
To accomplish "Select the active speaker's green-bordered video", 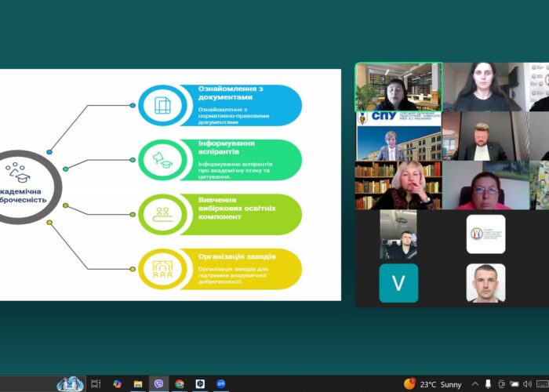I will point(398,87).
